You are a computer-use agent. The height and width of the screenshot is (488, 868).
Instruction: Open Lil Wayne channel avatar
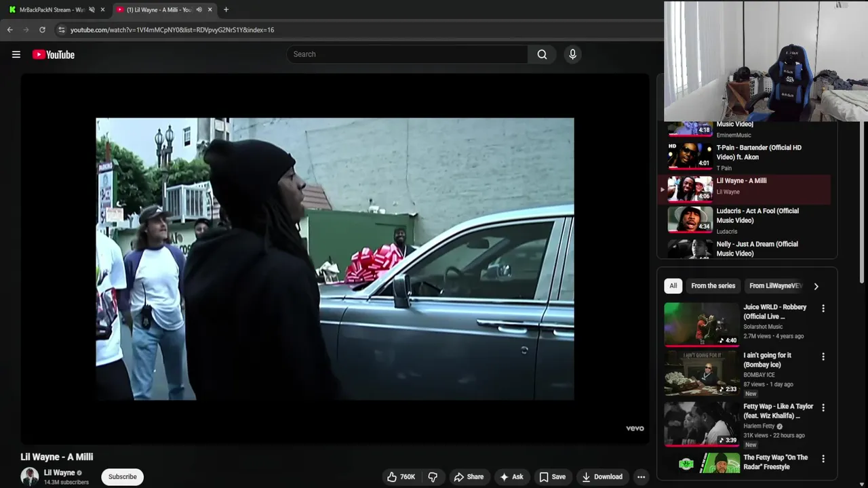[x=30, y=476]
